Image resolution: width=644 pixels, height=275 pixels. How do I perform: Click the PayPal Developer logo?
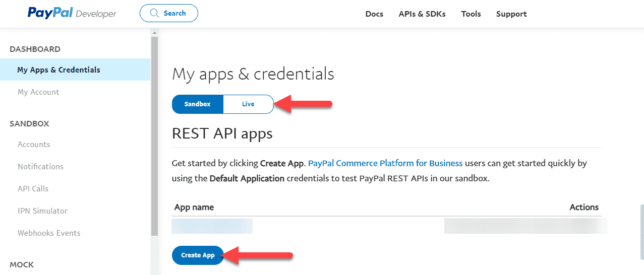click(x=72, y=13)
